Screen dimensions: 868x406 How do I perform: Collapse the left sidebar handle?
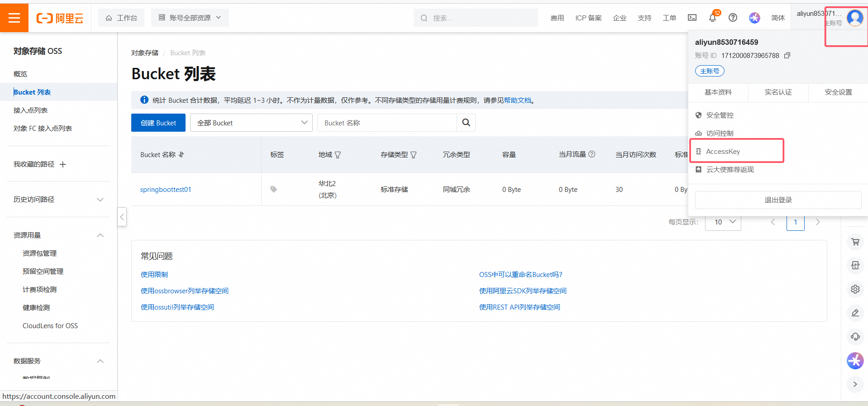tap(122, 217)
